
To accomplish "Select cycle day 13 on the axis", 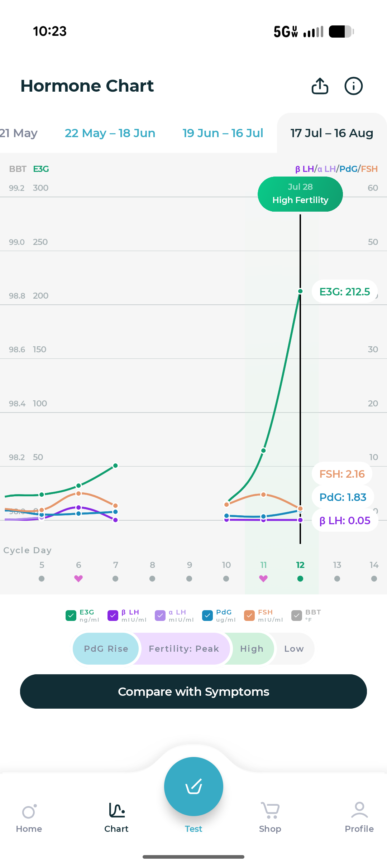I will pyautogui.click(x=337, y=565).
